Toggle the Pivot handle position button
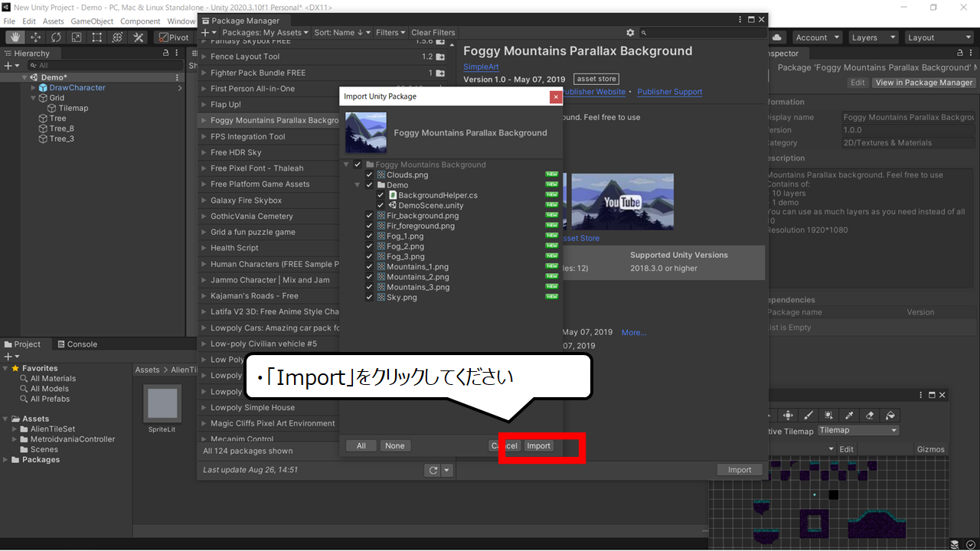Viewport: 980px width, 551px height. pyautogui.click(x=174, y=37)
